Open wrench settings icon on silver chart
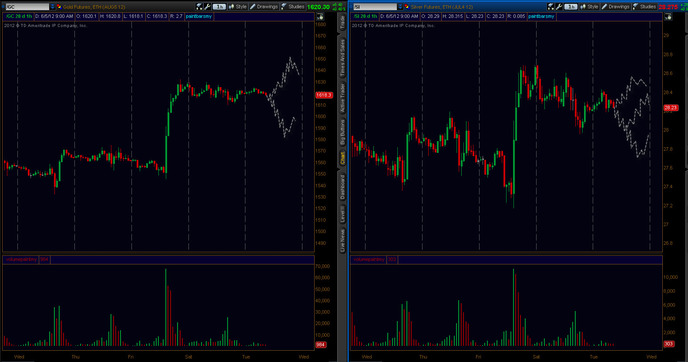This screenshot has height=362, width=688. (x=559, y=7)
